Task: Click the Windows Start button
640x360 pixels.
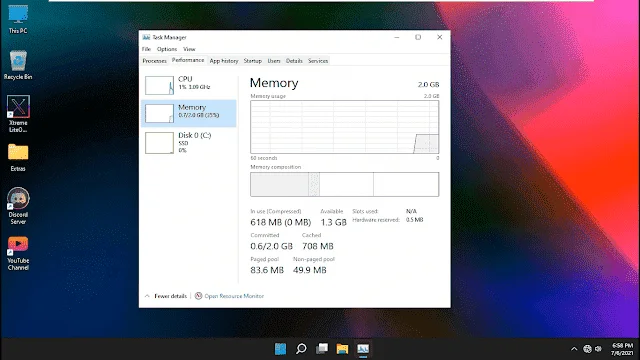Action: point(280,349)
